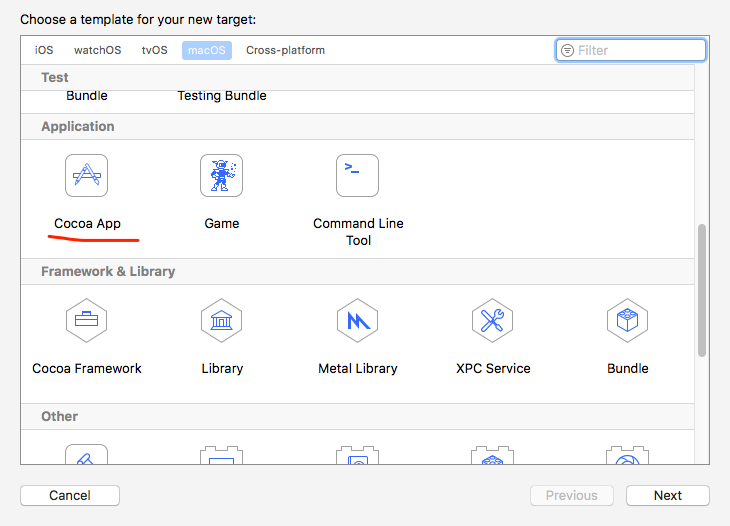Select the Cocoa App template icon

coord(87,175)
